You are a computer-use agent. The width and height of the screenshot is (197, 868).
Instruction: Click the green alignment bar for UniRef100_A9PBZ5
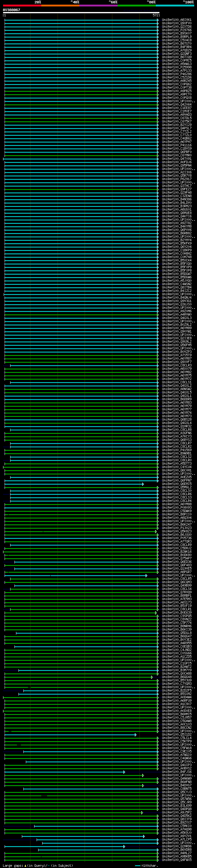click(x=81, y=91)
